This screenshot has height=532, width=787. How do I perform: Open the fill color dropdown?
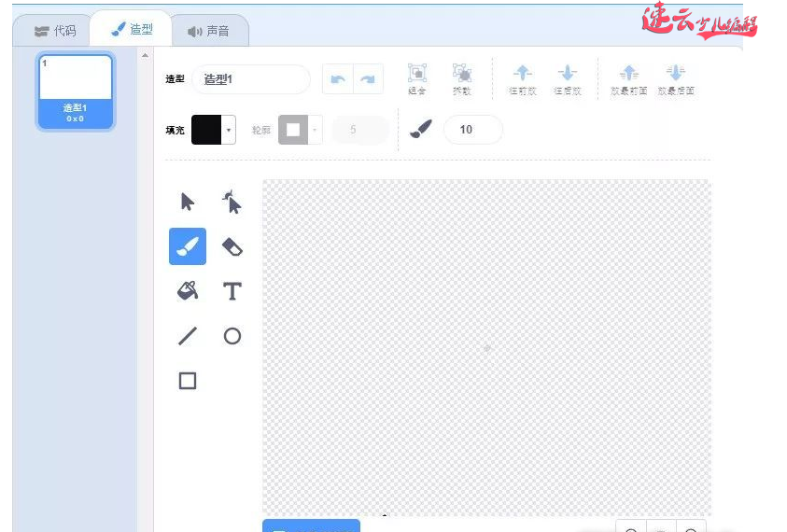pos(229,130)
